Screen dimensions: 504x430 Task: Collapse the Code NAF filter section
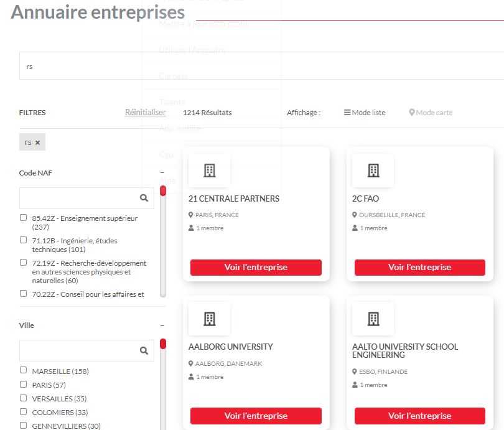point(162,173)
